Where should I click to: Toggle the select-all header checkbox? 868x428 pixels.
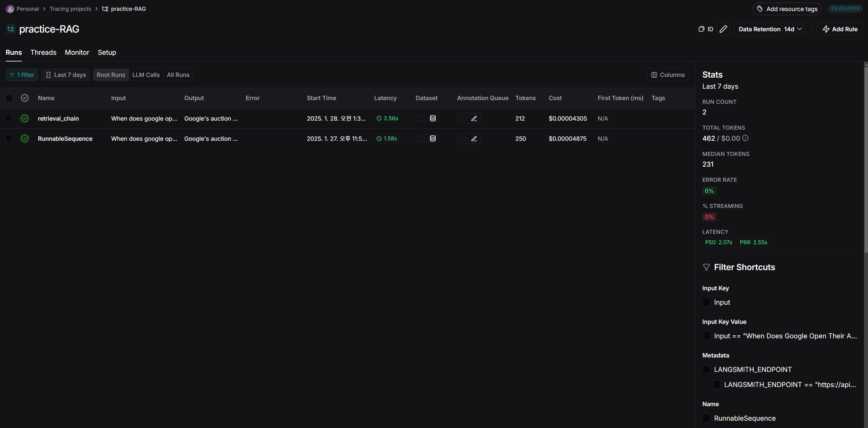tap(9, 98)
